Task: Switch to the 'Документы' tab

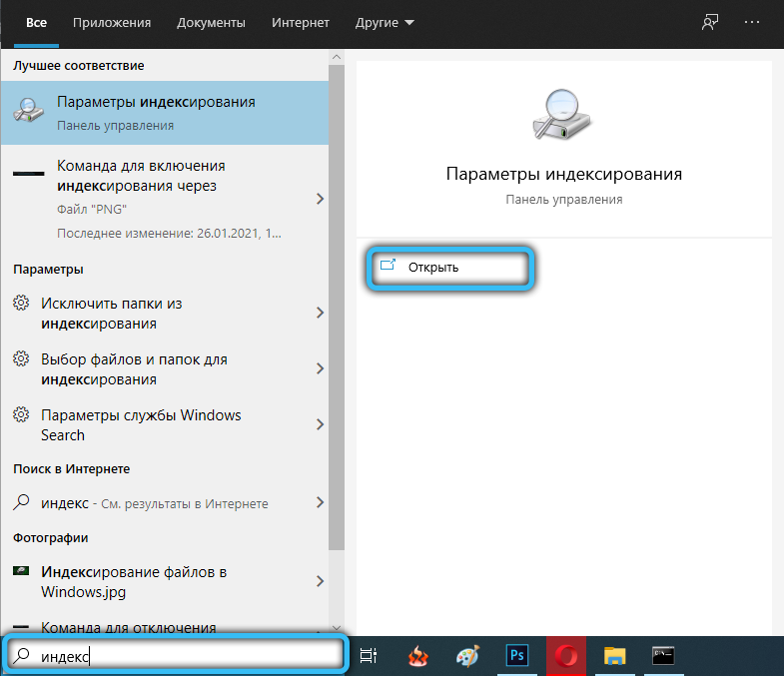Action: [x=210, y=22]
